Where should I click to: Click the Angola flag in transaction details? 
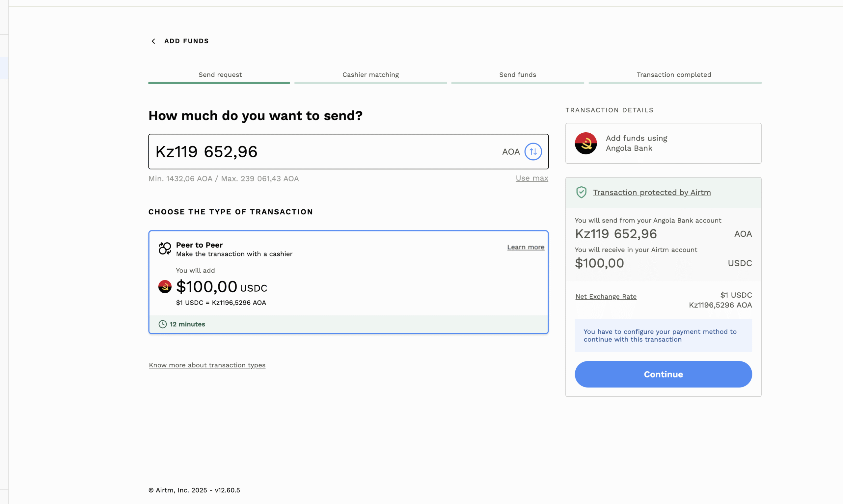tap(585, 143)
